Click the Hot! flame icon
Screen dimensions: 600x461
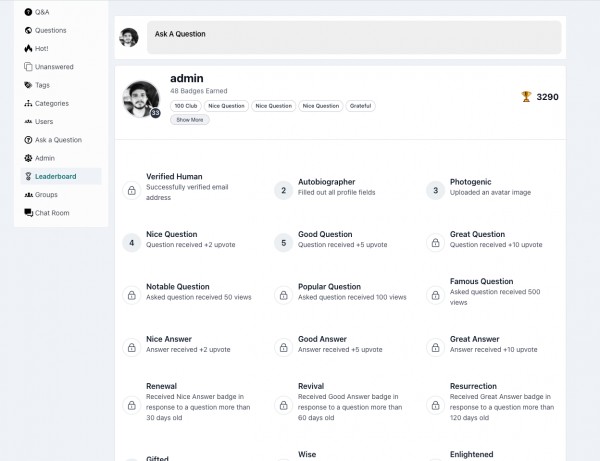(x=28, y=48)
